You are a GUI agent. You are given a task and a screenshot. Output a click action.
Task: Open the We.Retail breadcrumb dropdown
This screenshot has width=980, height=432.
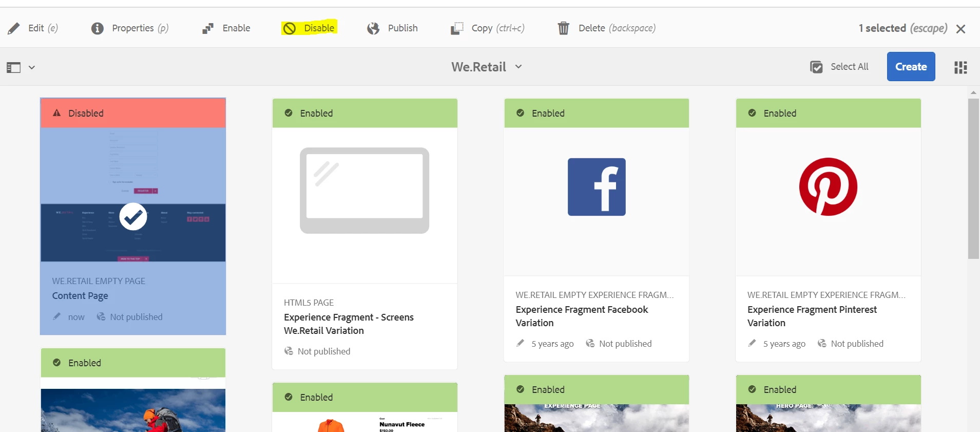[x=487, y=67]
